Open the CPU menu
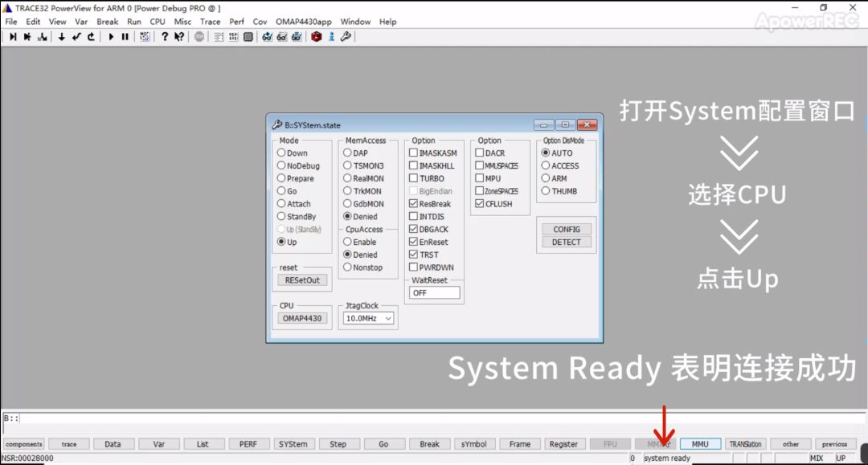Viewport: 868px width, 465px height. [157, 22]
